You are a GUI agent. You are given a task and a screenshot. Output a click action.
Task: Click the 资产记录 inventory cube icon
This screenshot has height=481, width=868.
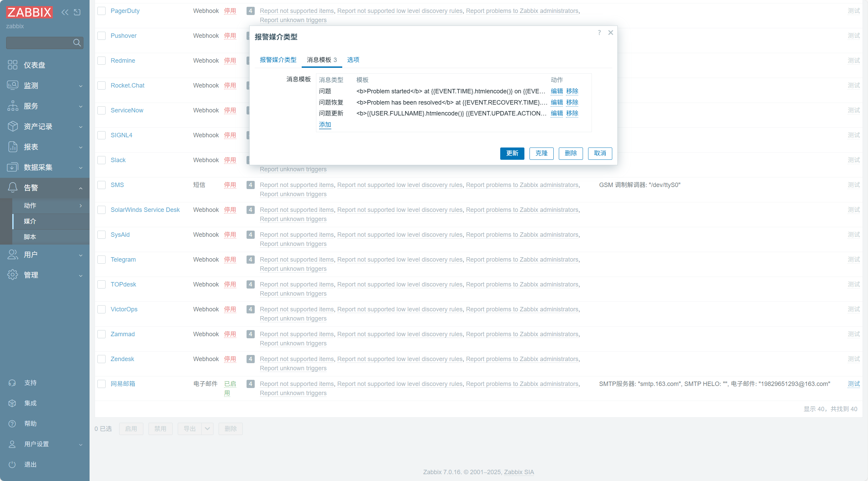pyautogui.click(x=13, y=126)
